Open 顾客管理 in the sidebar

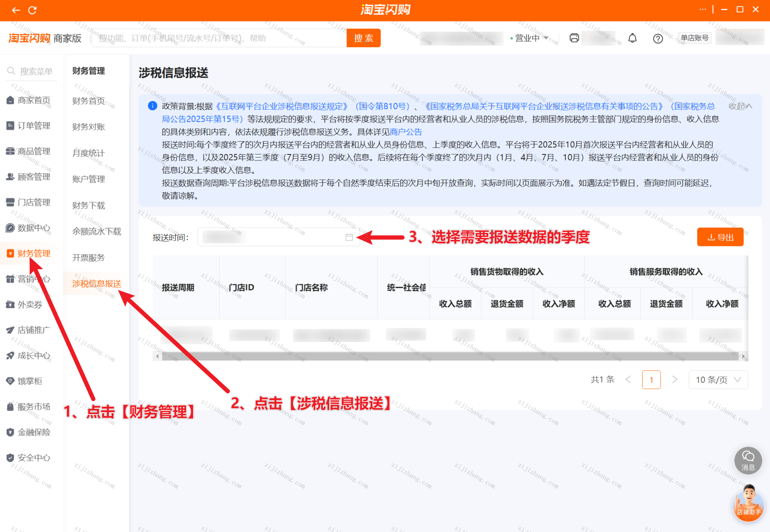[29, 177]
